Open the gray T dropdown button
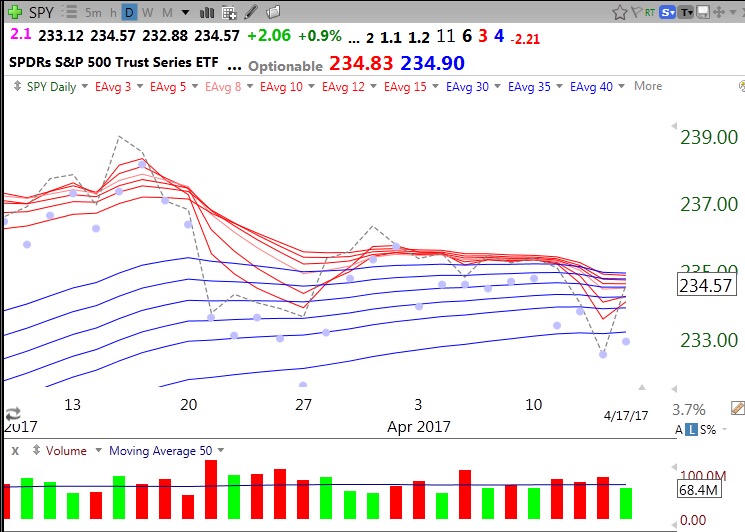This screenshot has height=532, width=745. tap(686, 12)
